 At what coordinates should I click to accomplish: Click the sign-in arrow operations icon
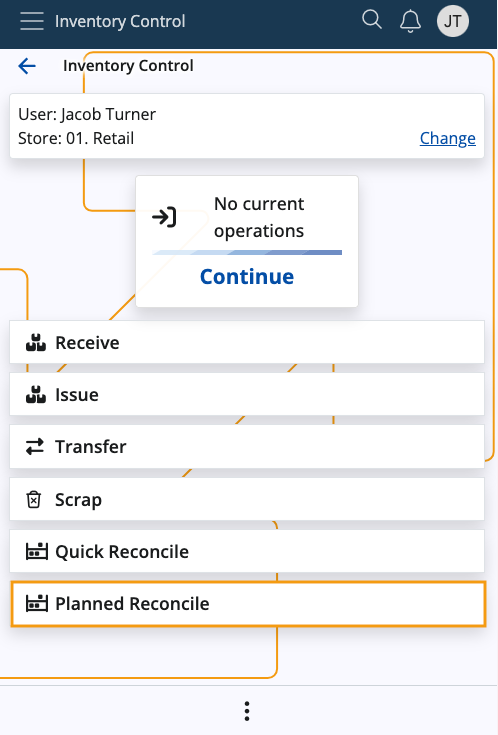164,217
